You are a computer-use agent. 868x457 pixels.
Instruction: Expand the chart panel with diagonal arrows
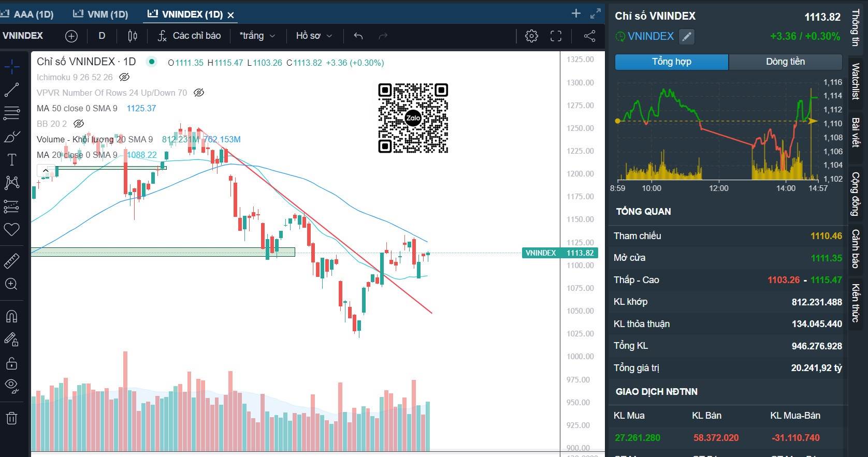point(596,13)
